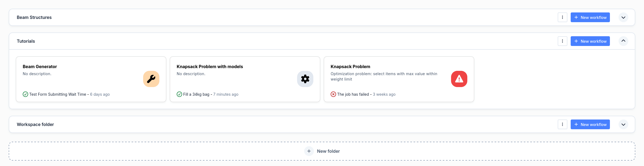Click the red warning icon on Knapsack Problem
The width and height of the screenshot is (644, 166).
pos(459,79)
